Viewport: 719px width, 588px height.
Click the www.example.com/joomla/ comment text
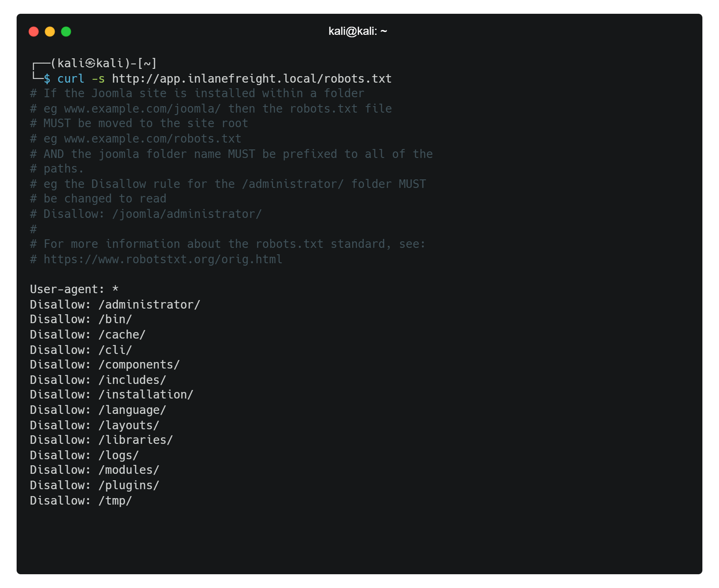[x=142, y=109]
